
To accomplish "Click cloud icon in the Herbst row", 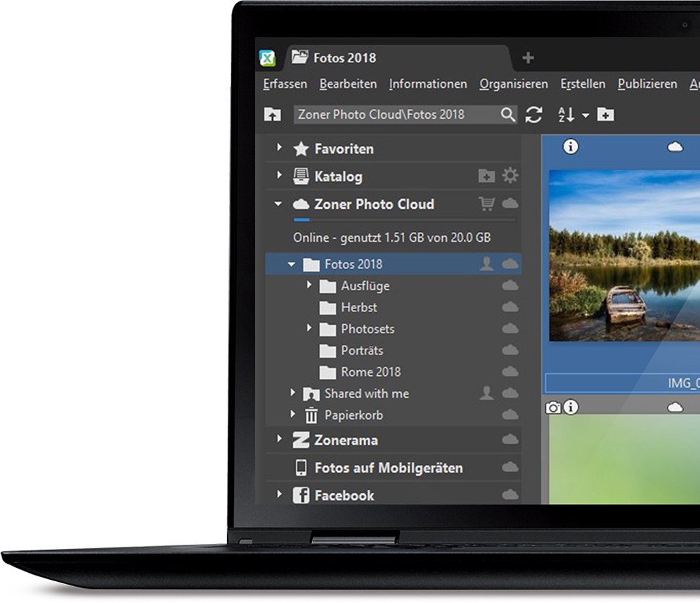I will pos(510,306).
